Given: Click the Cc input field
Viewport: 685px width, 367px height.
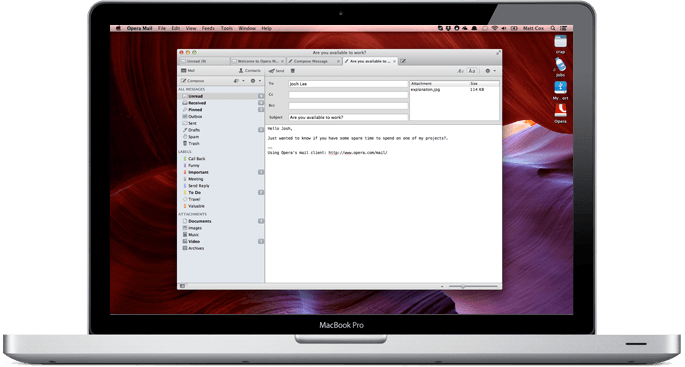Looking at the screenshot, I should coord(348,95).
